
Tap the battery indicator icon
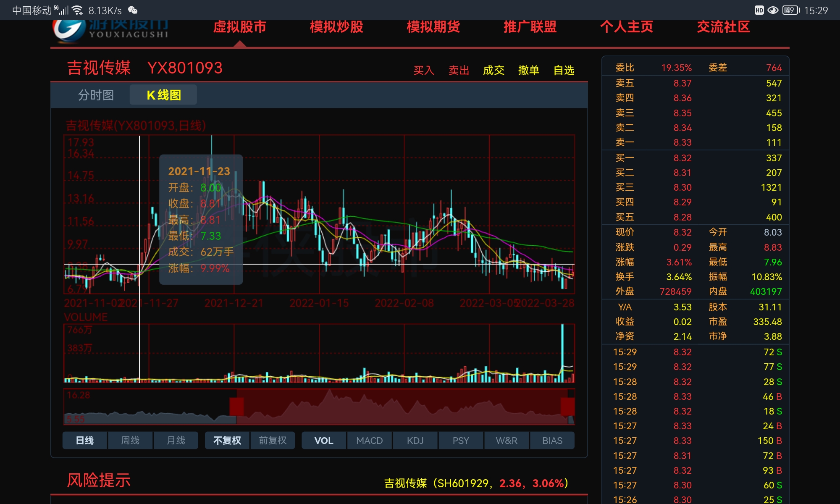[791, 10]
